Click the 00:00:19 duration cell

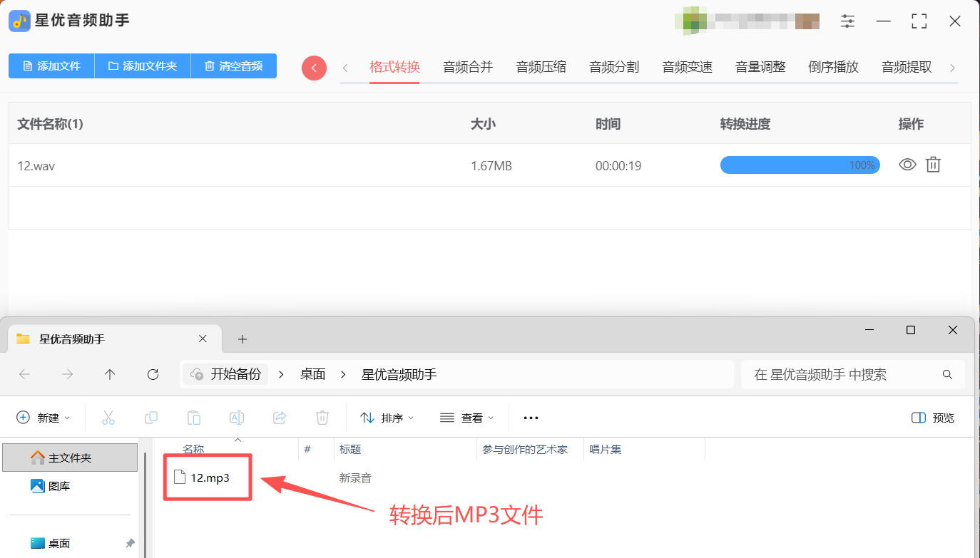pyautogui.click(x=618, y=166)
